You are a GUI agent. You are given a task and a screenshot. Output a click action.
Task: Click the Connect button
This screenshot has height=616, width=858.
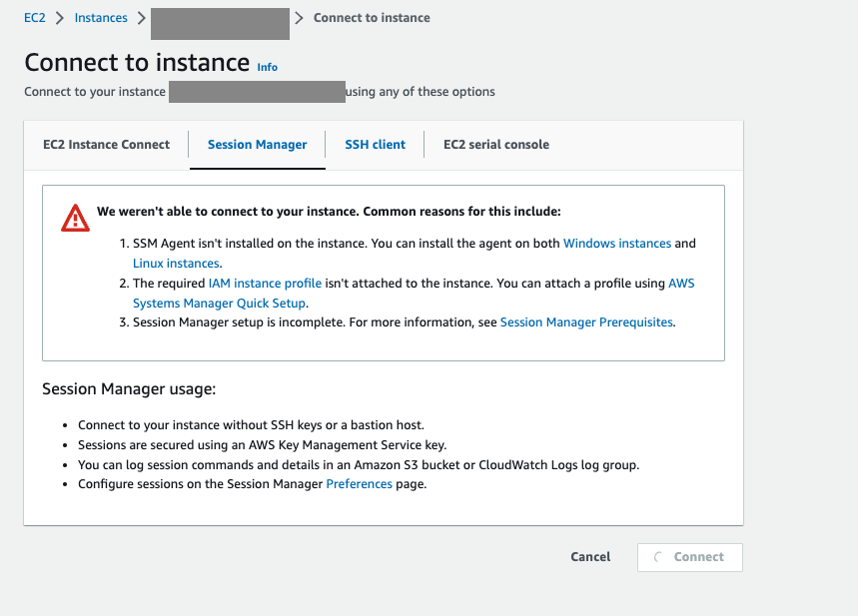pos(690,557)
